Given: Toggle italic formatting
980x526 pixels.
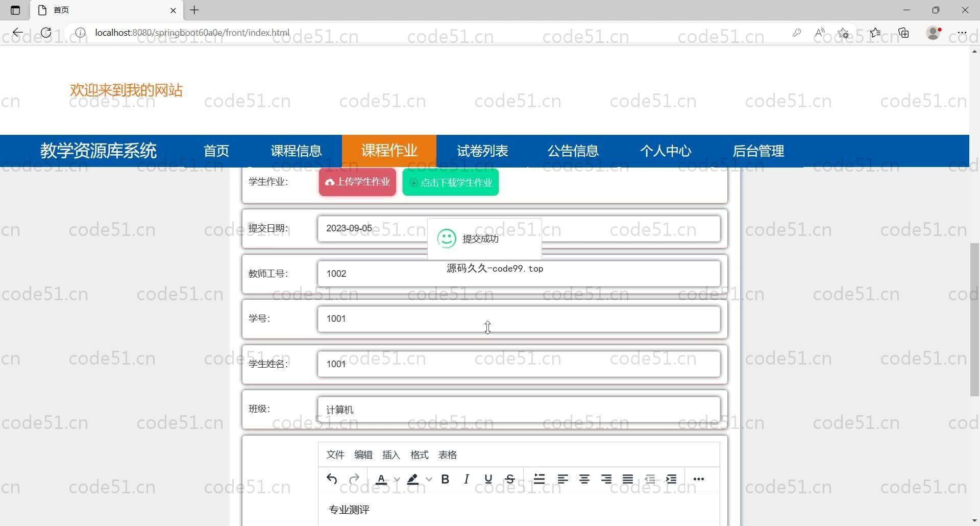Looking at the screenshot, I should (467, 479).
